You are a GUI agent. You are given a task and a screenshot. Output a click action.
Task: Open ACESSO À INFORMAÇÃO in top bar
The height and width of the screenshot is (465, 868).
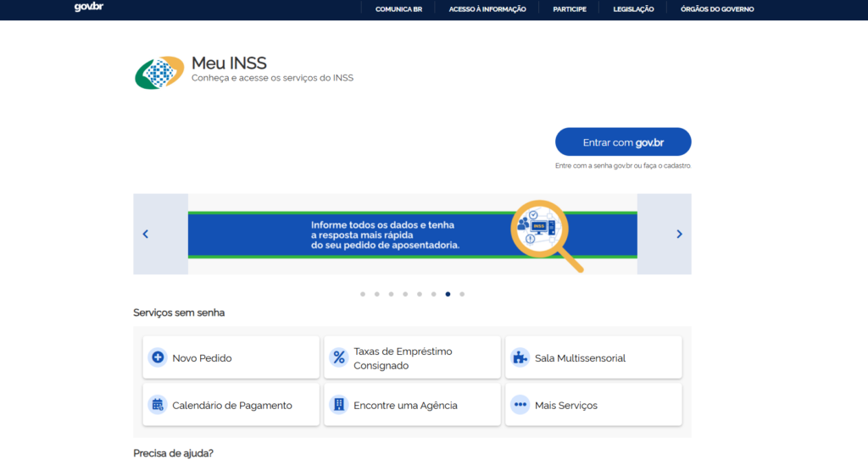coord(487,9)
